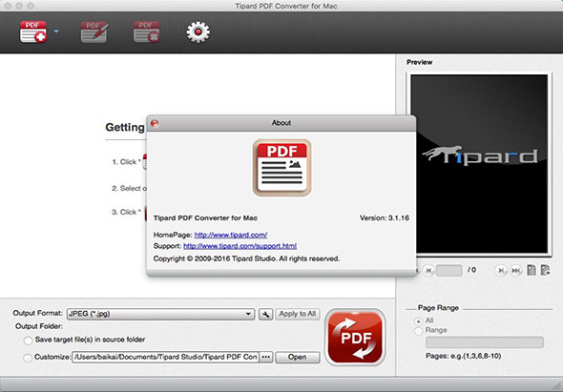The width and height of the screenshot is (563, 392).
Task: Click the Getting Started heading
Action: 125,128
